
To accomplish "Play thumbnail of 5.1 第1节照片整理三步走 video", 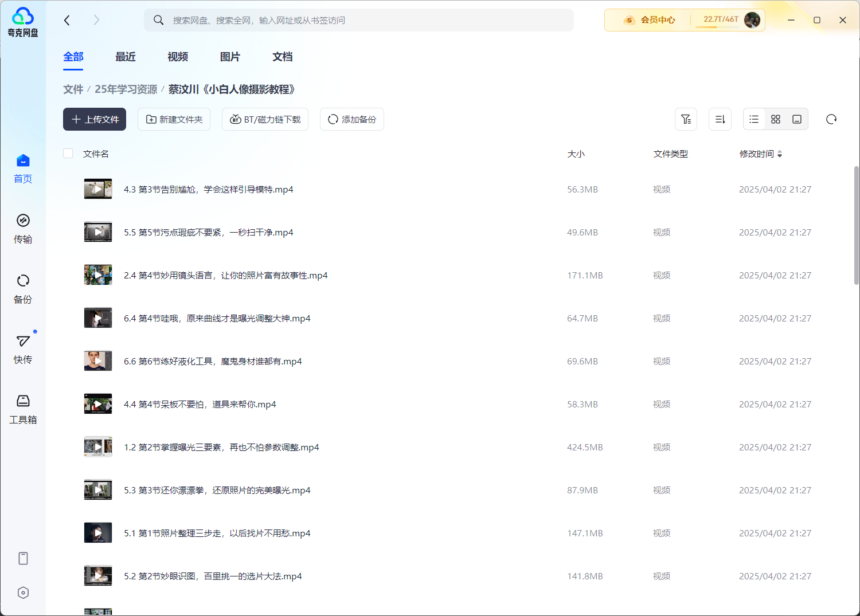I will point(98,533).
